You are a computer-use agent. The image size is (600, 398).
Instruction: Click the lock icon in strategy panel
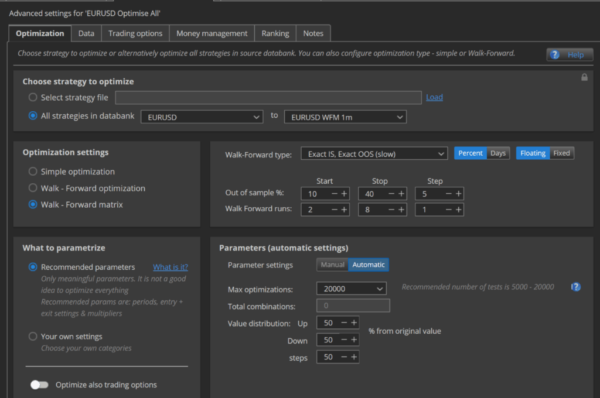point(584,77)
